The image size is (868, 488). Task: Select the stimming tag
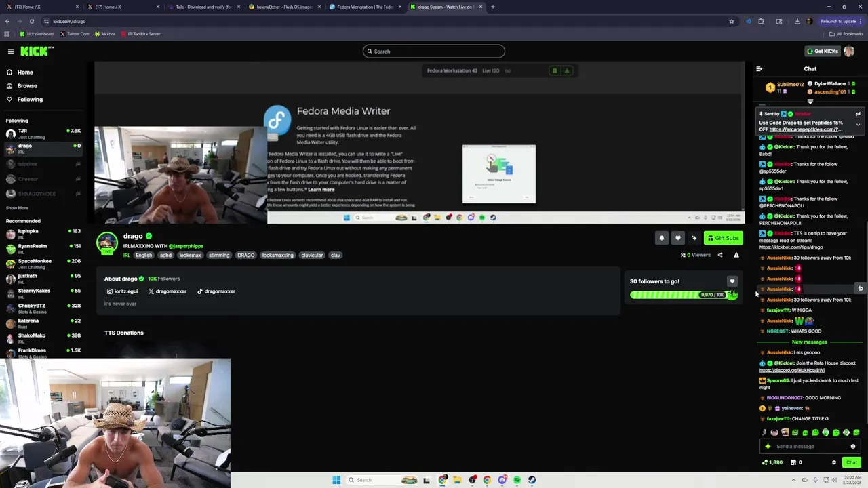[219, 256]
